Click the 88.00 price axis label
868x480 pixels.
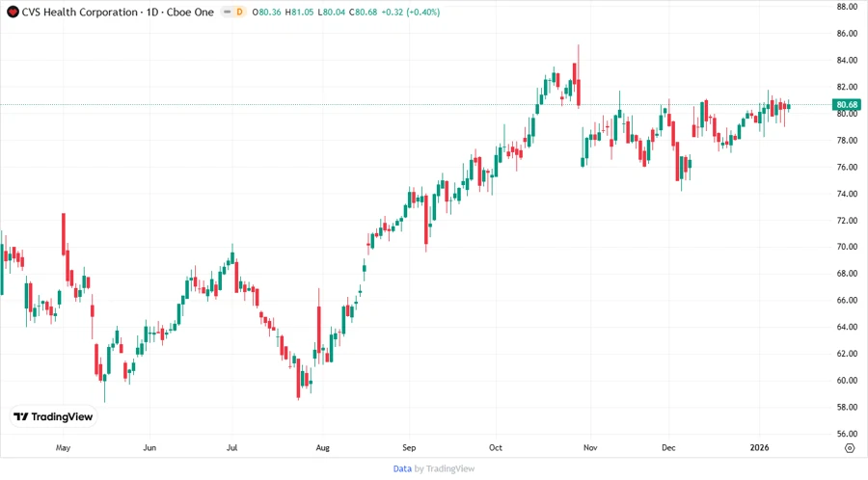[847, 7]
